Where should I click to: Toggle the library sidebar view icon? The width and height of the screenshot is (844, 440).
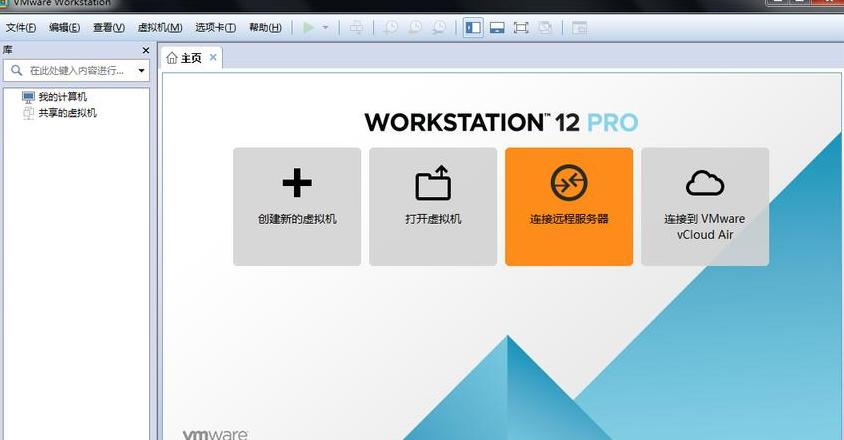tap(473, 27)
